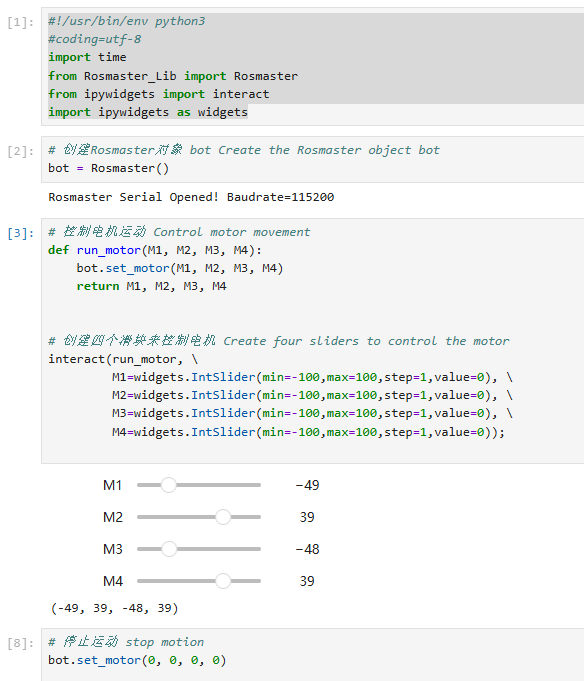Viewport: 584px width, 681px height.
Task: Click the 'Create four sliders' comment line
Action: 278,341
